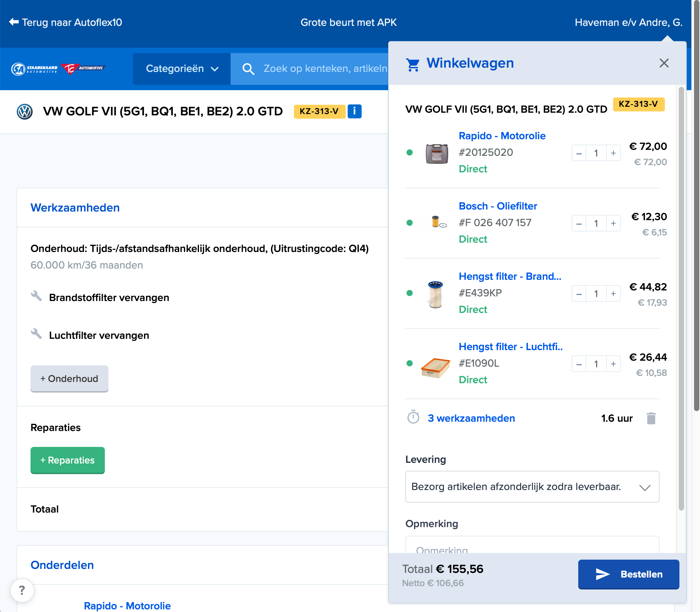Viewport: 700px width, 612px height.
Task: Click the + Reparaties button
Action: (68, 460)
